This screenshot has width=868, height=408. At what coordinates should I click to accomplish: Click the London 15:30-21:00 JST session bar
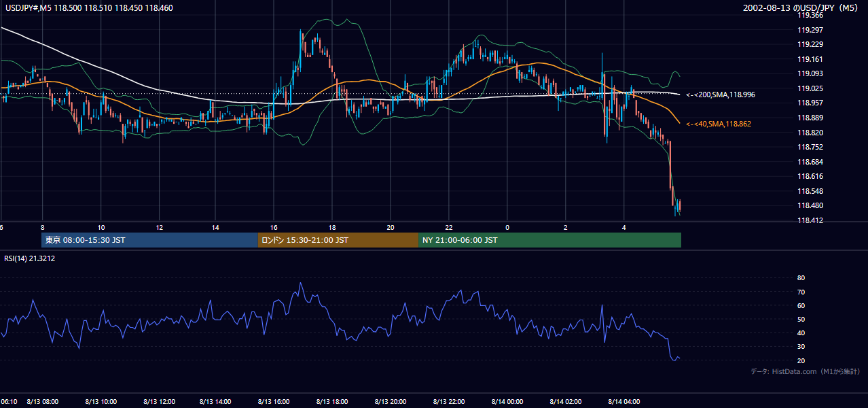point(338,240)
